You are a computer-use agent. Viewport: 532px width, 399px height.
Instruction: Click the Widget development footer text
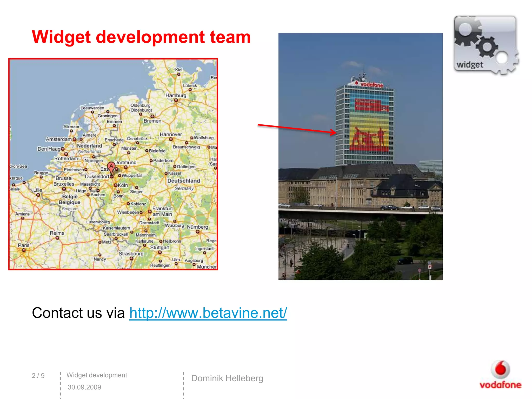[x=97, y=375]
